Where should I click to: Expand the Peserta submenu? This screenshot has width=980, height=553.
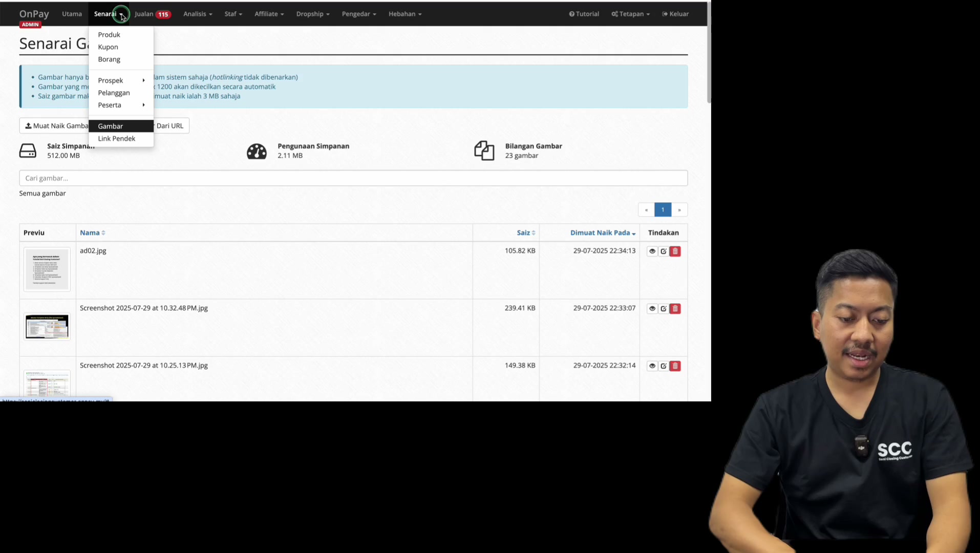pos(121,105)
